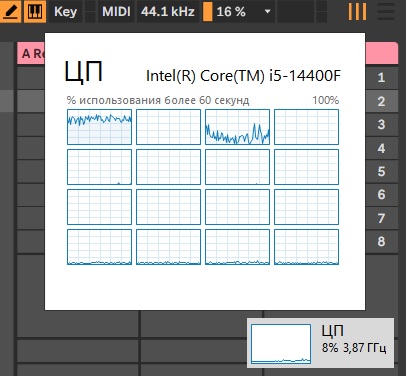Click the Intel(R) Core(TM) i5-14400F label
This screenshot has width=406, height=376.
pos(243,76)
